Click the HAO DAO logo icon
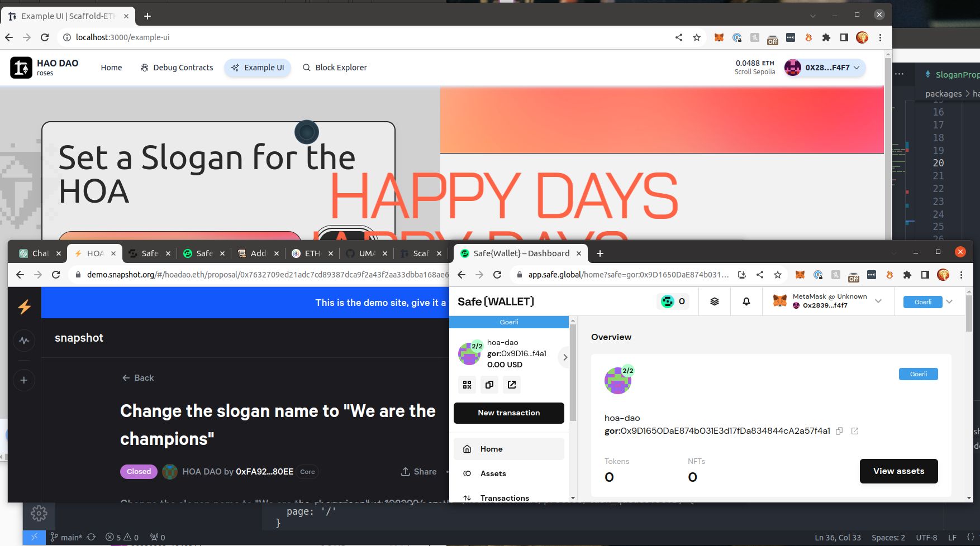The image size is (980, 546). pos(21,68)
